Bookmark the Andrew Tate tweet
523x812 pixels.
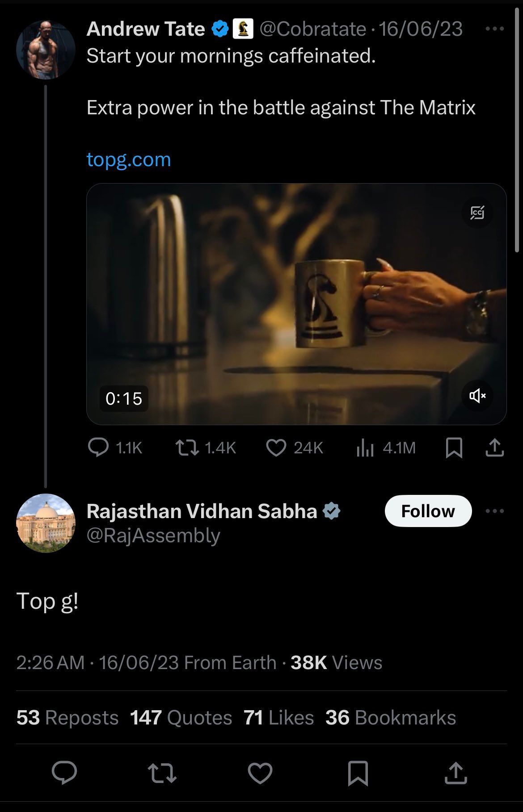tap(454, 448)
